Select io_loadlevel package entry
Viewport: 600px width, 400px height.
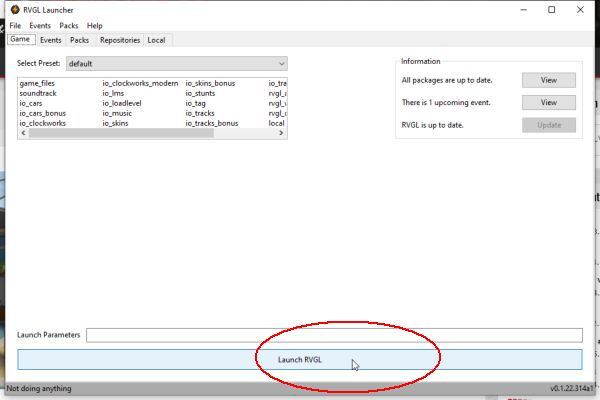122,103
